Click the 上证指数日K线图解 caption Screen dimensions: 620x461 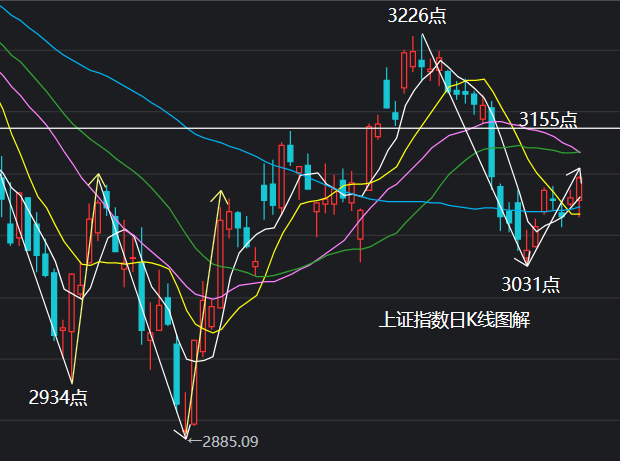[454, 319]
